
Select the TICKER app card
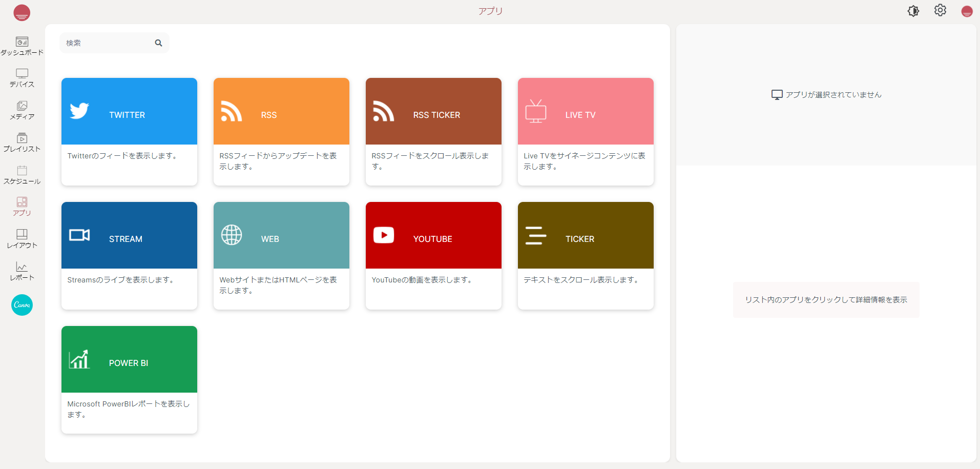point(586,256)
